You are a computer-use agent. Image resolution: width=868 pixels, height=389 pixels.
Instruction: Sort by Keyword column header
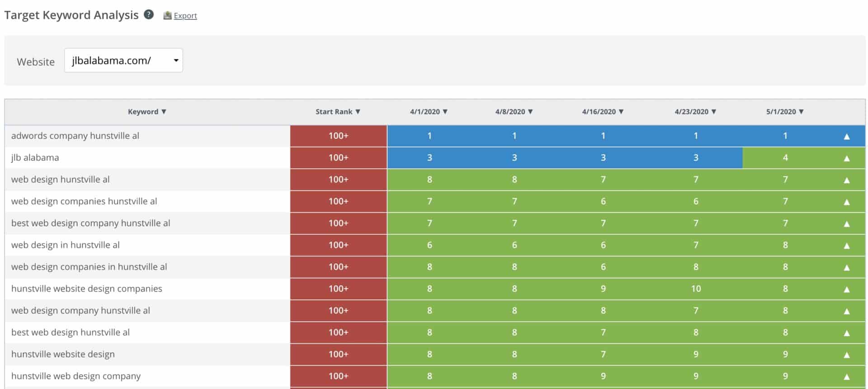click(x=147, y=112)
